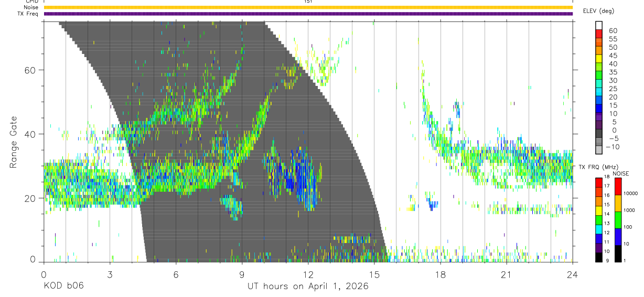
Task: Select the yellow swatch in ELEV colorbar
Action: 599,59
